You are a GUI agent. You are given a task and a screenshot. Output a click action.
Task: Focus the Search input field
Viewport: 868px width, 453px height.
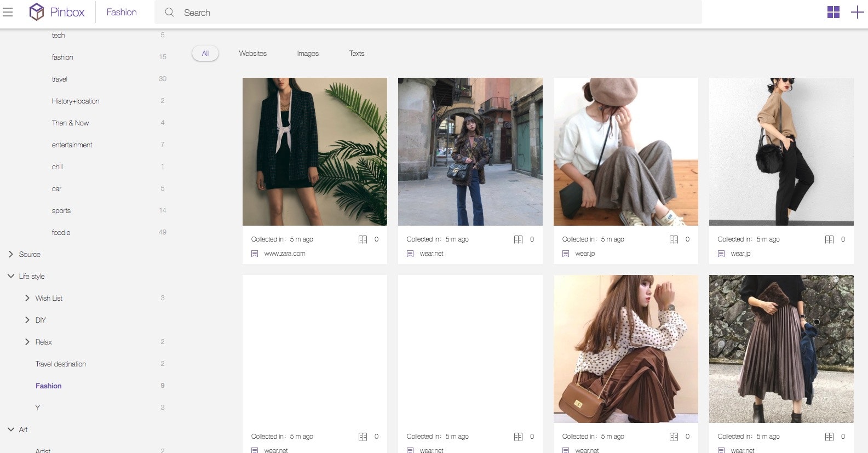point(428,12)
